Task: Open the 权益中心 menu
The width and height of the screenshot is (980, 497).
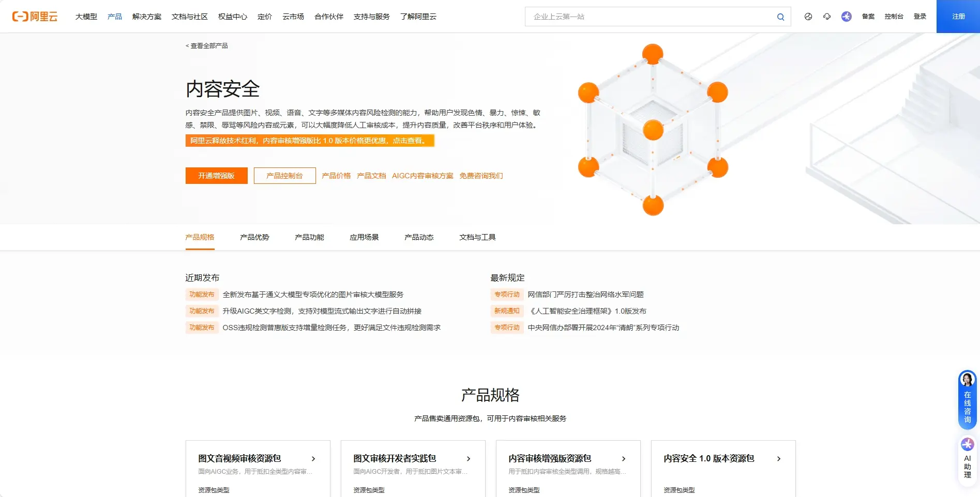Action: (233, 17)
